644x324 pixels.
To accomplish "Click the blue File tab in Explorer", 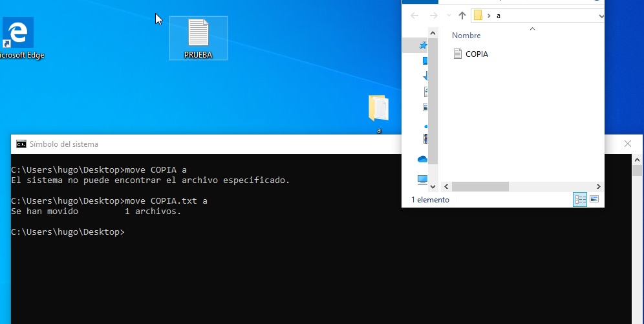I will coord(419,1).
